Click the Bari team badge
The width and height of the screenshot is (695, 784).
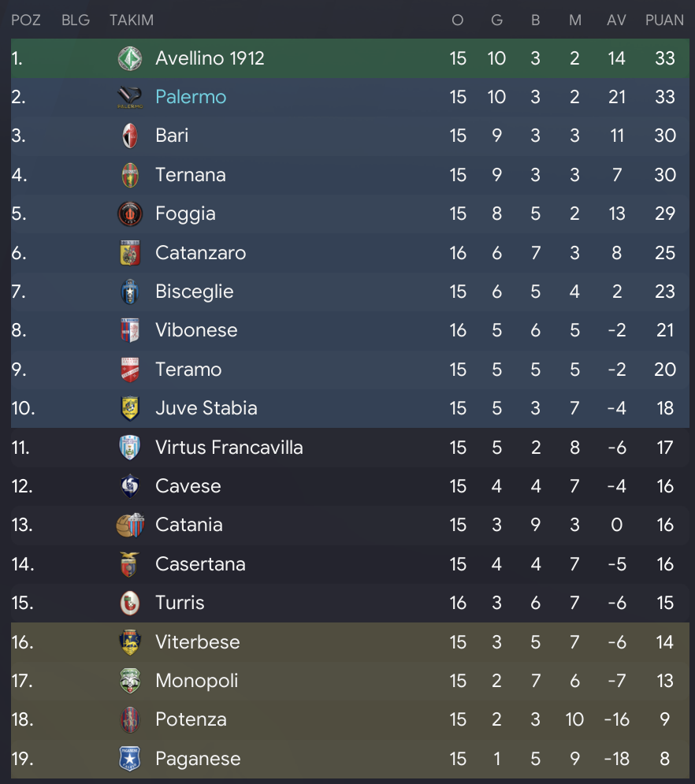click(130, 136)
